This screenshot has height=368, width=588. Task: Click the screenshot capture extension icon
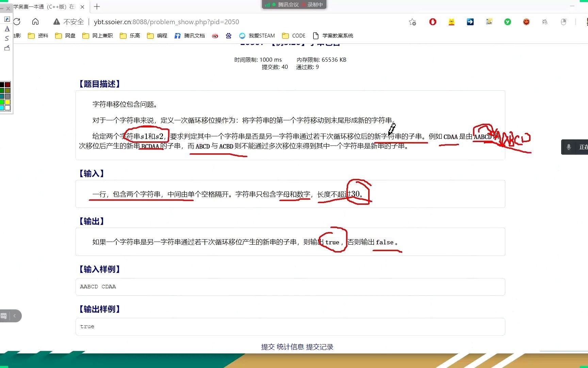[x=489, y=22]
